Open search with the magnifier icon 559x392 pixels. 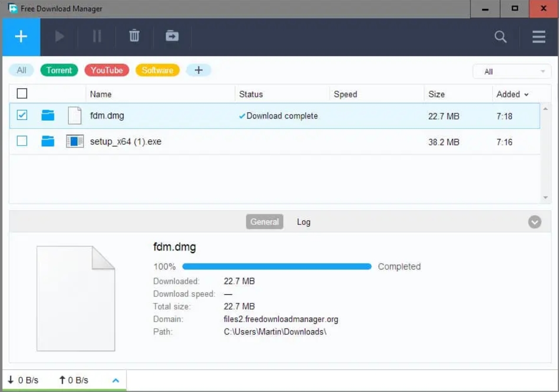pos(500,37)
